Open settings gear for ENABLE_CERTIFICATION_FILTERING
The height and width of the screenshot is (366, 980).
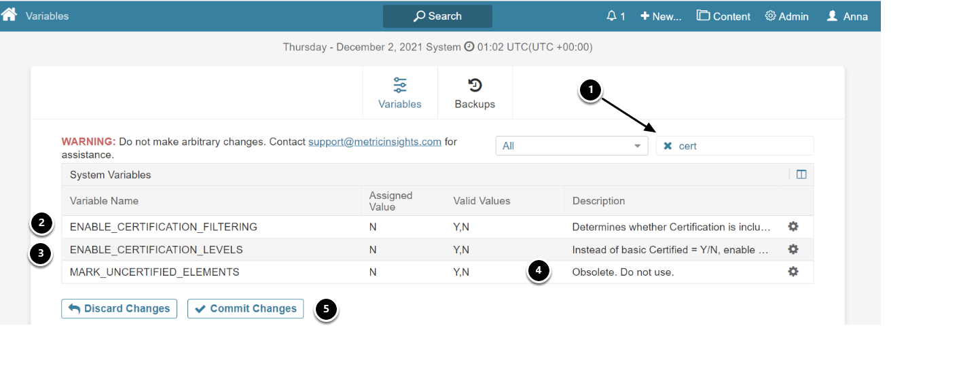point(793,226)
